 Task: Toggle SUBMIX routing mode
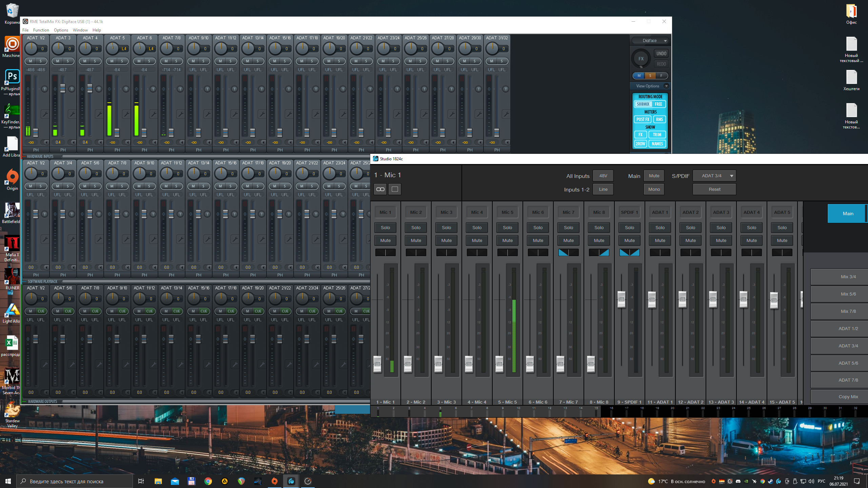(643, 104)
